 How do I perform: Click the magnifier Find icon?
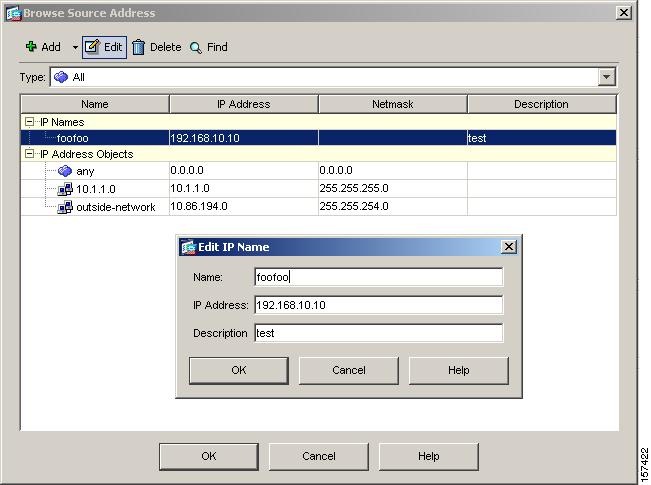point(196,47)
